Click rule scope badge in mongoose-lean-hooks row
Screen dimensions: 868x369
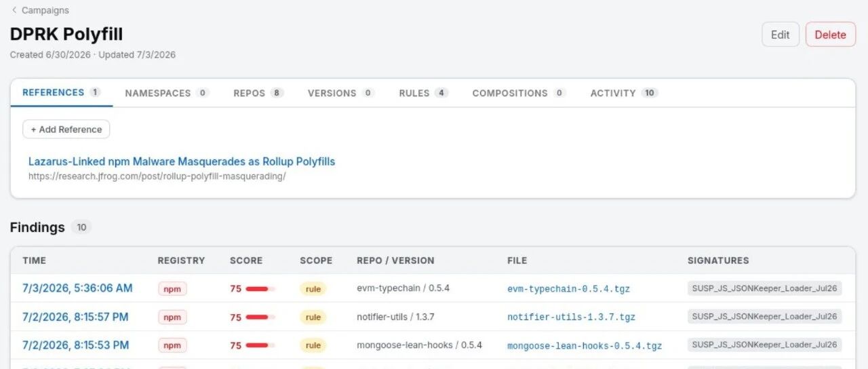point(313,345)
